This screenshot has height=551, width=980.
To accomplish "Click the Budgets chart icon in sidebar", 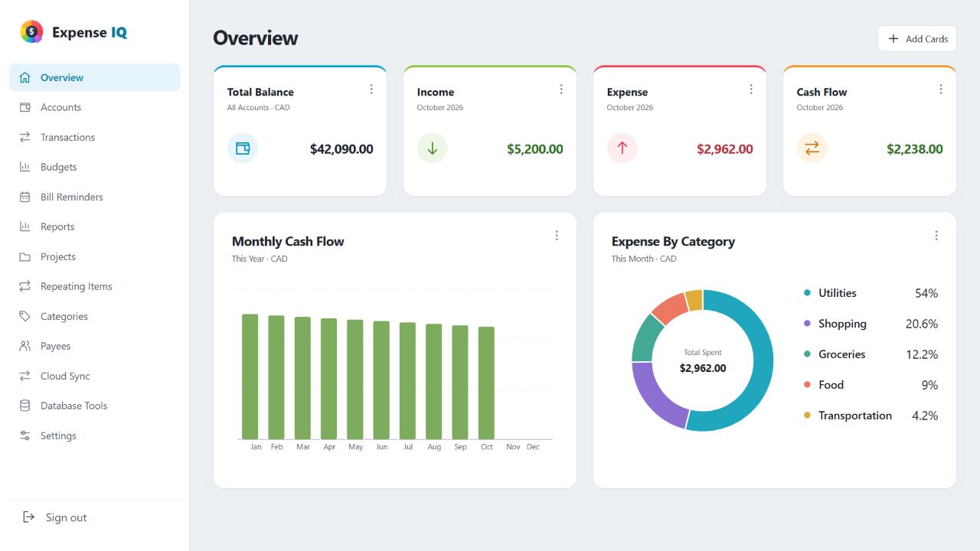I will tap(25, 167).
